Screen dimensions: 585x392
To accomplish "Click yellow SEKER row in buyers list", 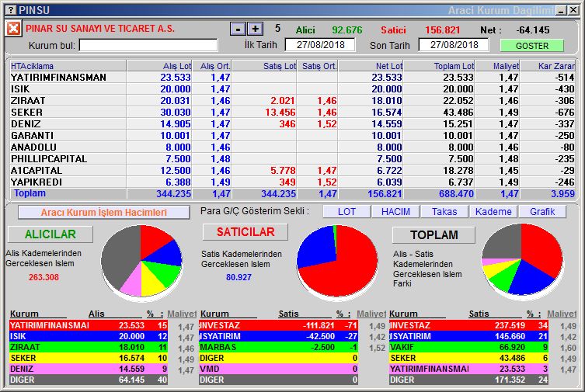I will coord(89,358).
